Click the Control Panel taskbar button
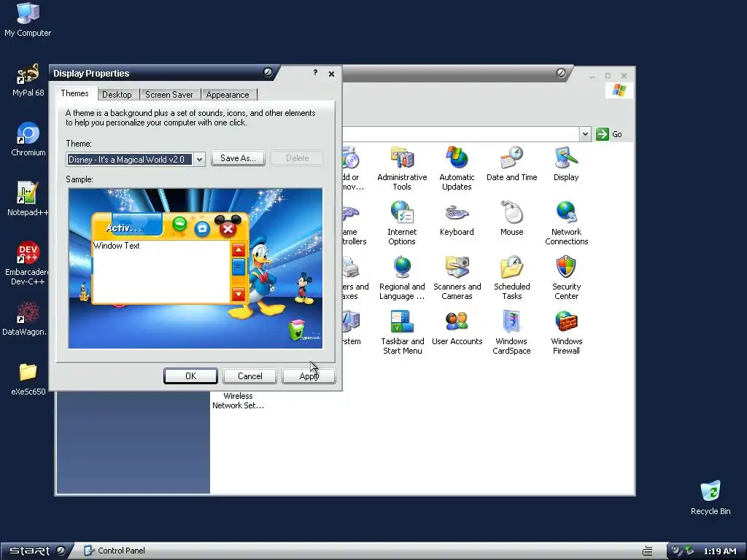 115,551
